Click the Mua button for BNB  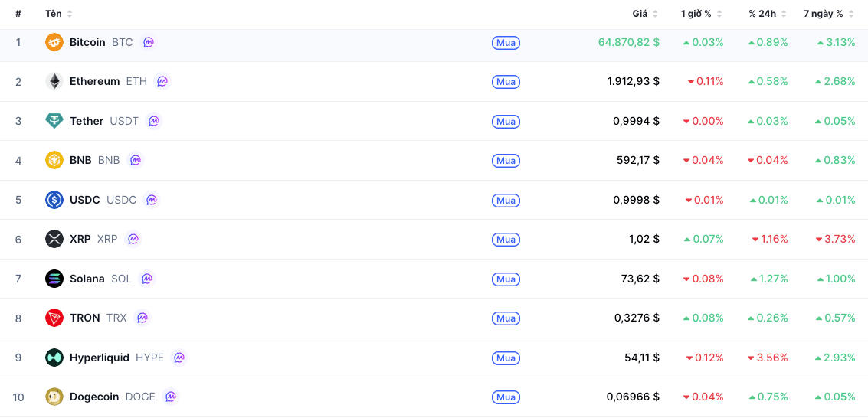click(506, 161)
